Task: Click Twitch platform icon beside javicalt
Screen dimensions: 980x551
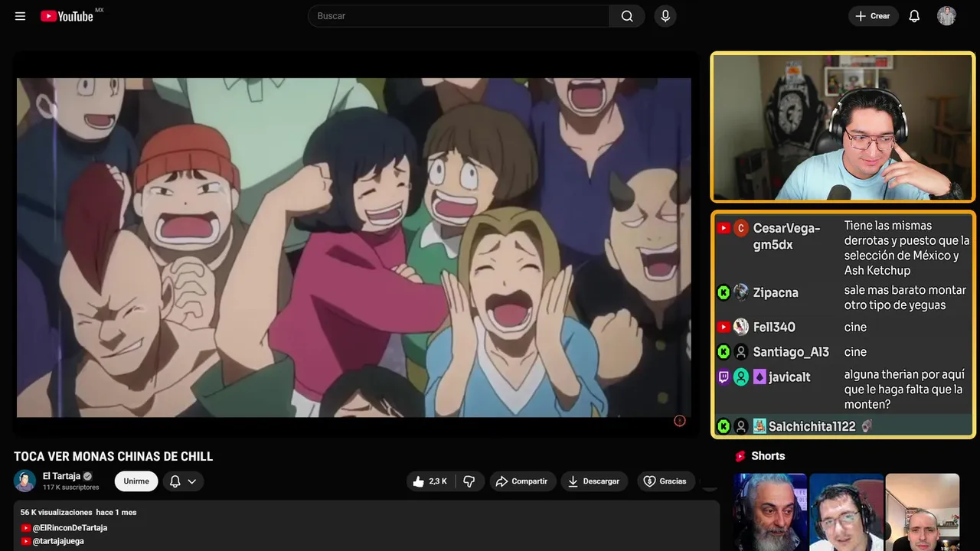Action: [x=724, y=377]
